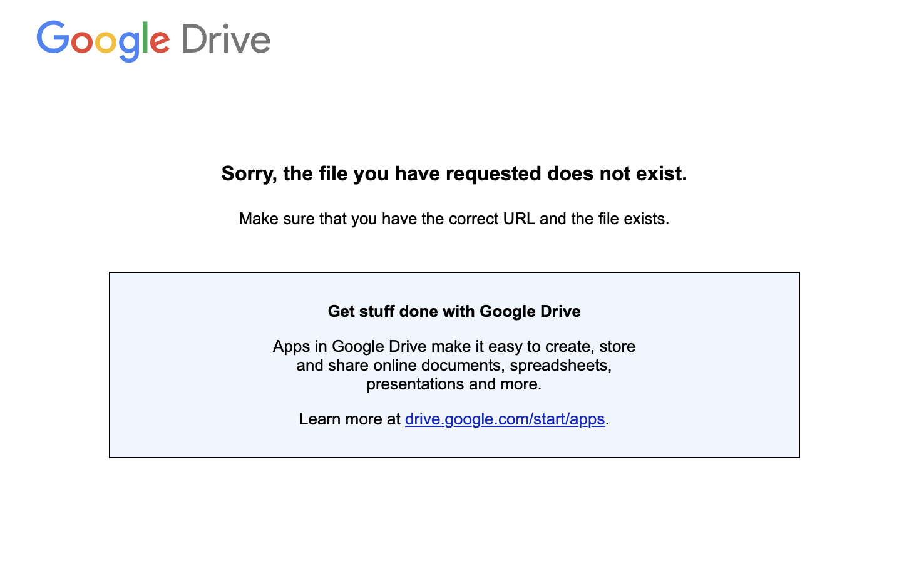Screen dimensions: 924x566
Task: Click the gray Drive word in logo
Action: click(226, 39)
